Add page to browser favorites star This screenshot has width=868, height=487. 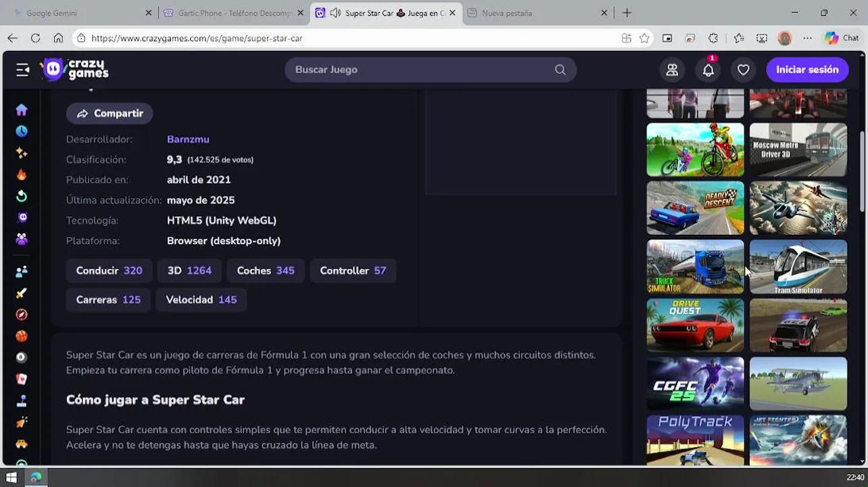tap(644, 39)
